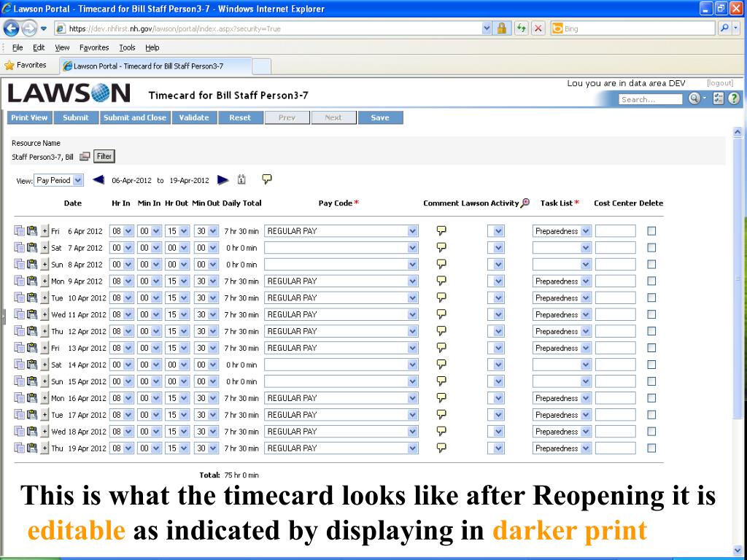Image resolution: width=747 pixels, height=560 pixels.
Task: Click the browser Refresh icon
Action: click(521, 28)
